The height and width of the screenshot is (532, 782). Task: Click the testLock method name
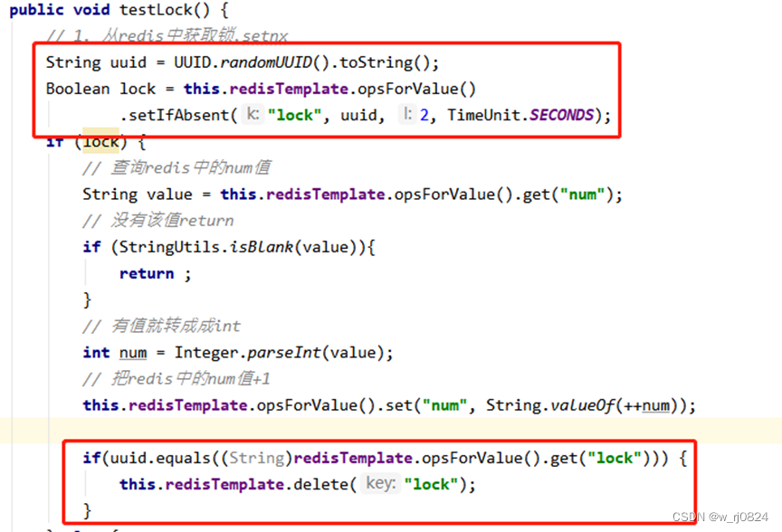pos(156,9)
